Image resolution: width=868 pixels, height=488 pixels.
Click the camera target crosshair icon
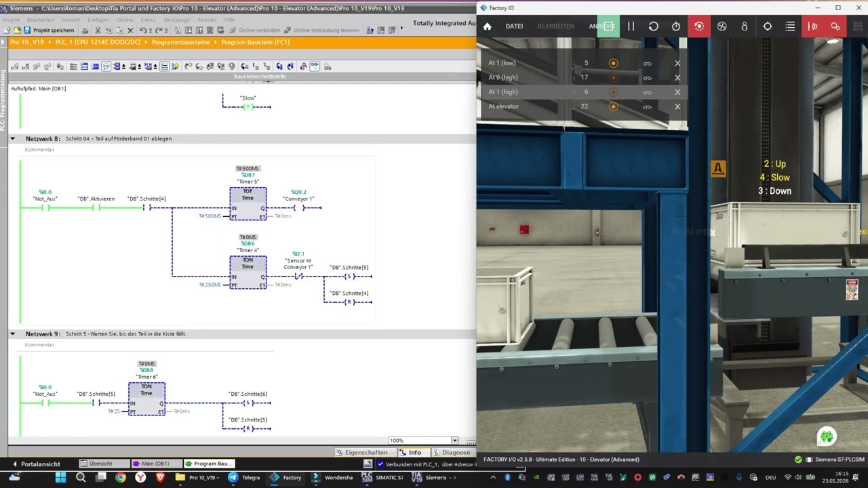coord(768,26)
